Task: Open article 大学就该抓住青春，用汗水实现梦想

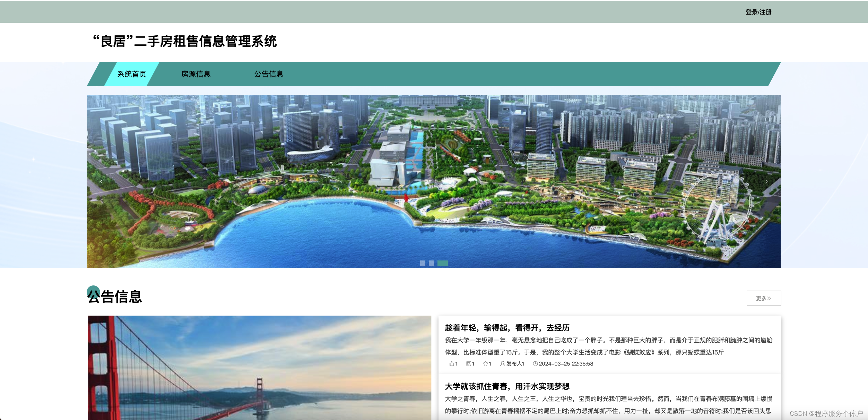Action: click(x=507, y=386)
